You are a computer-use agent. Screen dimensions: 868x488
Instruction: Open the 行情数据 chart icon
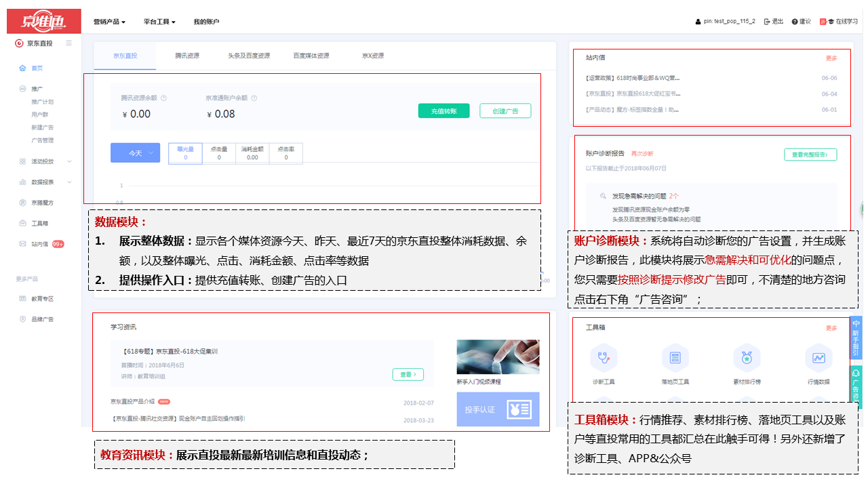(x=818, y=357)
